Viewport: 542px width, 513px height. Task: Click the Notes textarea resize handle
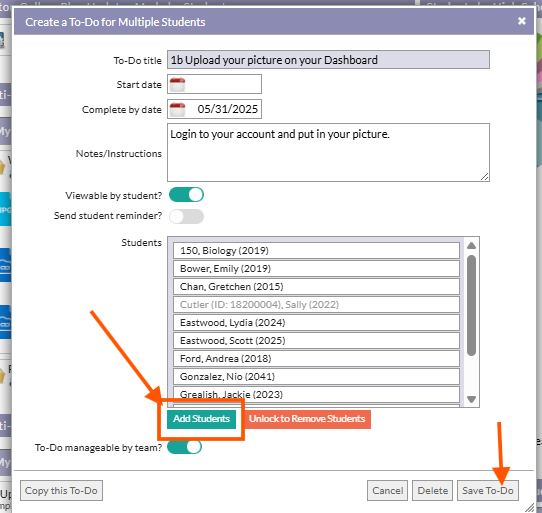point(485,177)
